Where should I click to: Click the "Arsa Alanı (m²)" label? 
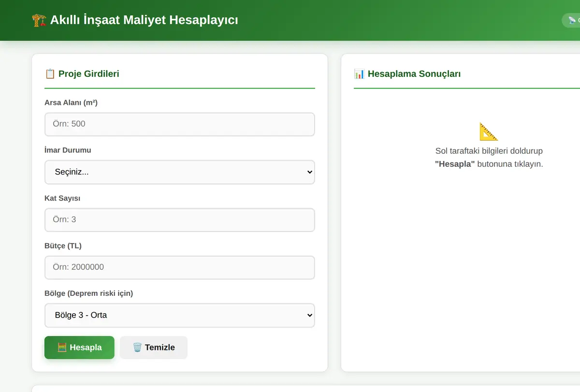pyautogui.click(x=71, y=102)
